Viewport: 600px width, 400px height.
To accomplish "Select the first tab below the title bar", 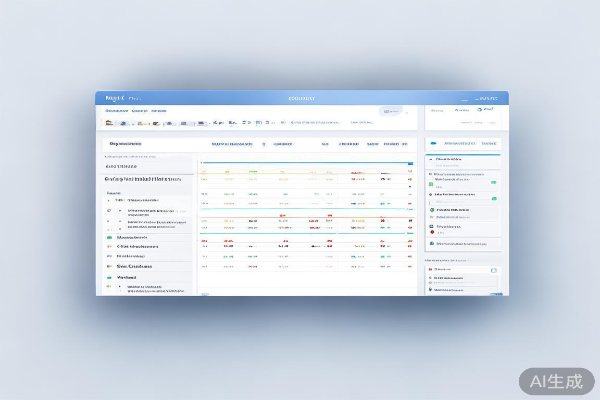I will pos(113,110).
